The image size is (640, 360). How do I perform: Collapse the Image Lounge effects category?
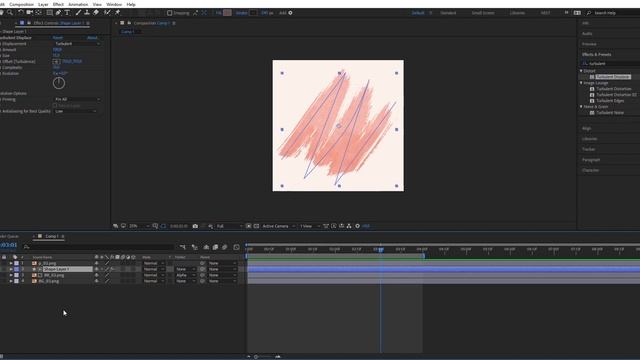coord(581,83)
